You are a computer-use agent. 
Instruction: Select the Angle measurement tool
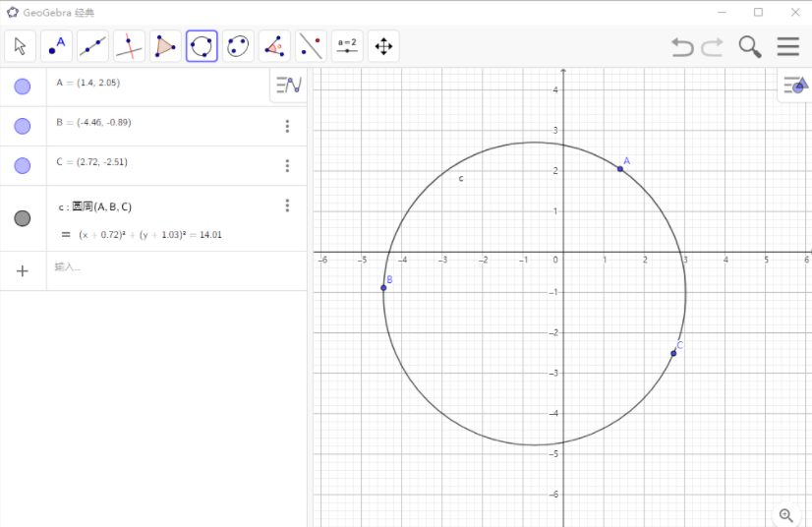pyautogui.click(x=274, y=46)
